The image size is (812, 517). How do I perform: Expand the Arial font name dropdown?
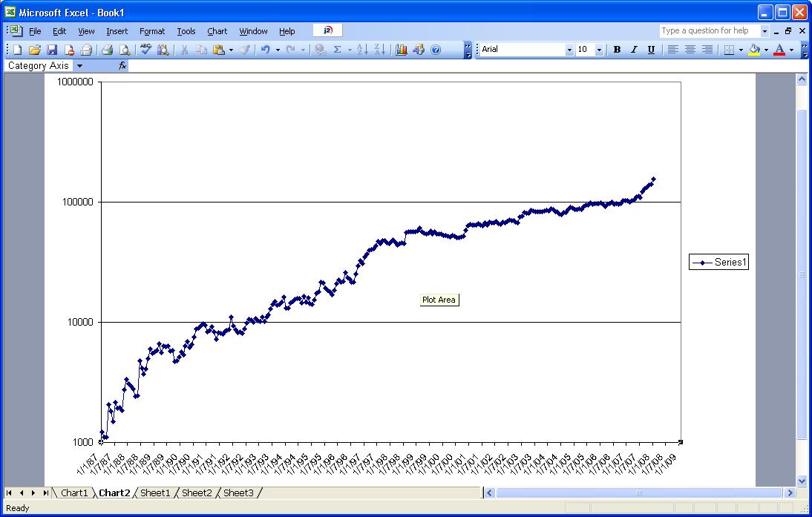(x=569, y=50)
